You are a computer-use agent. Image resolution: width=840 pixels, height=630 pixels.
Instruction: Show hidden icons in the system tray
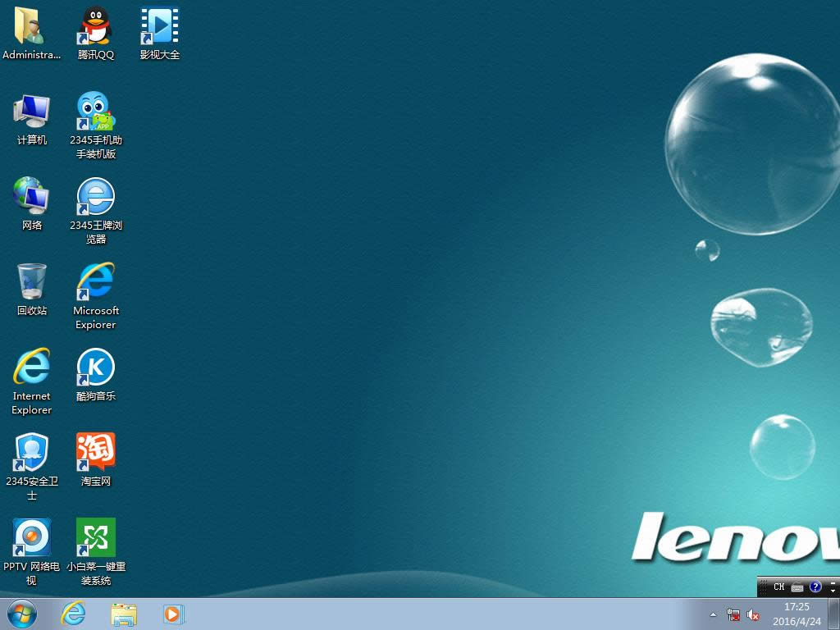coord(713,614)
